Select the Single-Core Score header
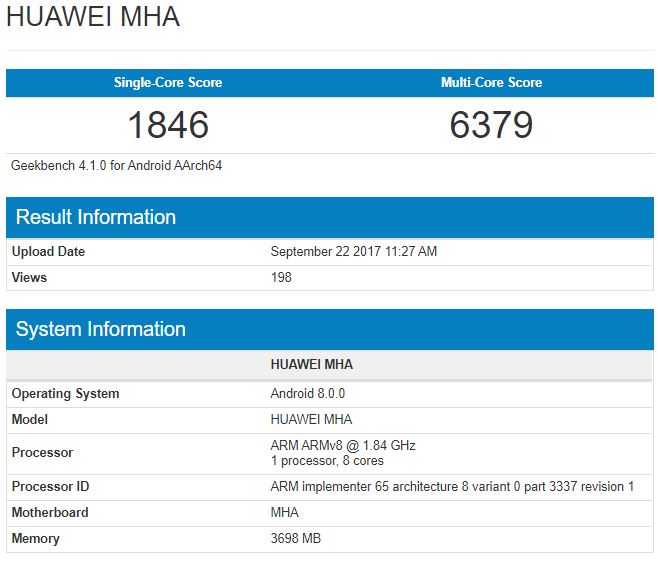The width and height of the screenshot is (658, 564). [x=168, y=82]
